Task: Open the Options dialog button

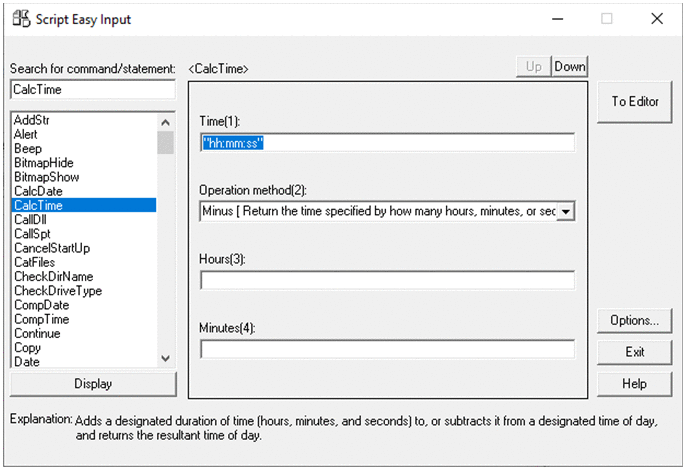Action: pyautogui.click(x=634, y=321)
